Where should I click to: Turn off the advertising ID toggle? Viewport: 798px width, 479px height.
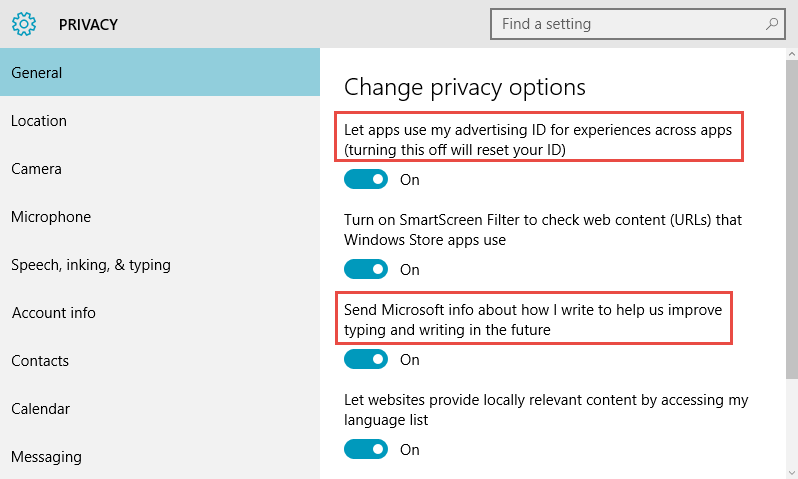tap(366, 179)
